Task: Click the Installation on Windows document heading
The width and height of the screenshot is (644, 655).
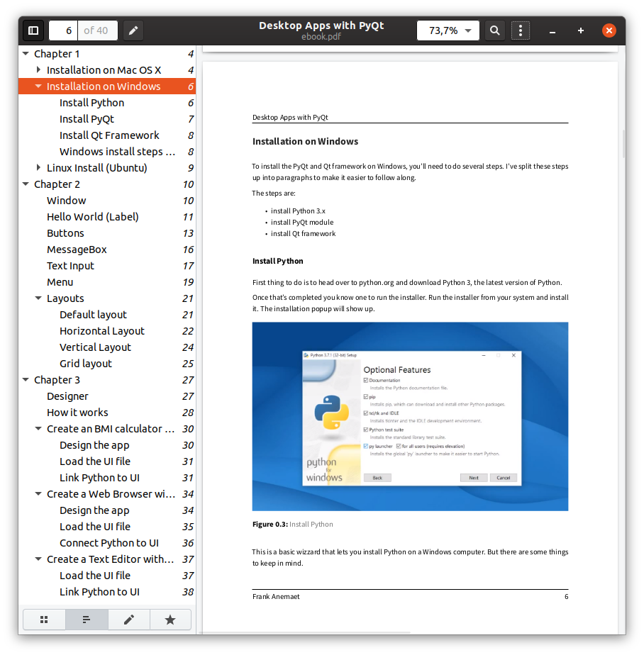Action: coord(305,141)
